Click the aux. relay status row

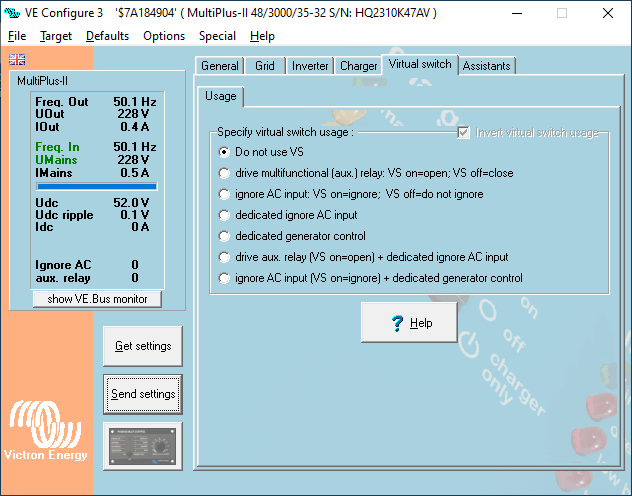point(87,278)
